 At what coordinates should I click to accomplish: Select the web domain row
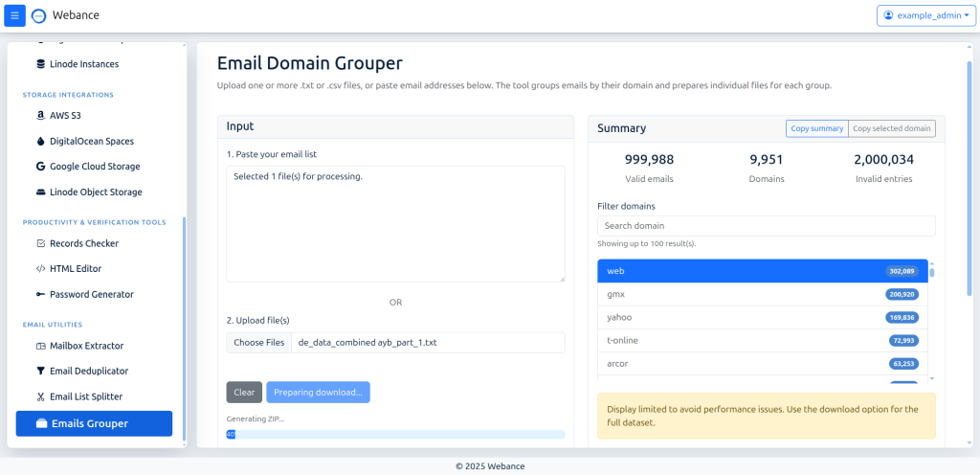[763, 271]
